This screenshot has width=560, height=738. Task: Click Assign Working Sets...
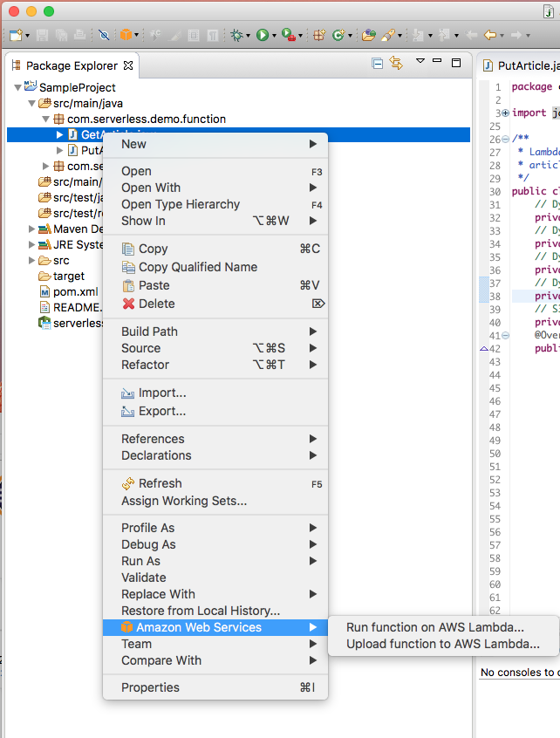(x=215, y=501)
